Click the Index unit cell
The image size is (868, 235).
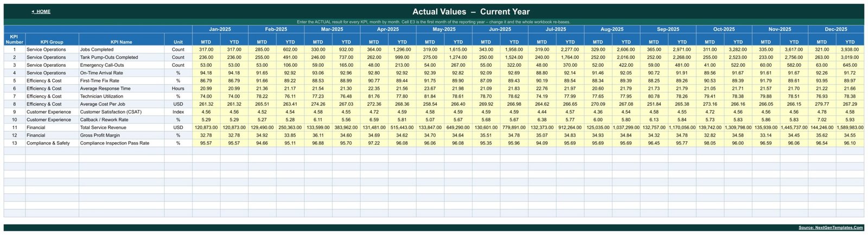tap(178, 112)
